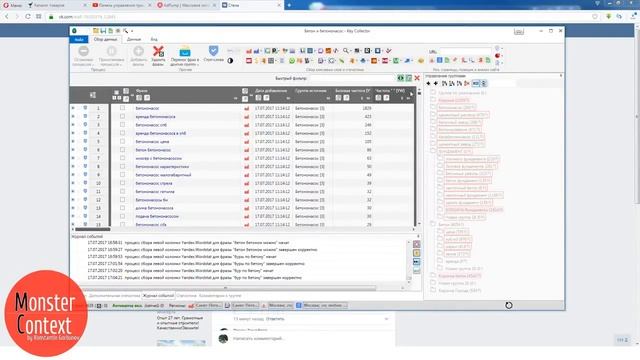Image resolution: width=640 pixels, height=360 pixels.
Task: Tick the checkbox for phrase row 1
Action: pos(122,108)
